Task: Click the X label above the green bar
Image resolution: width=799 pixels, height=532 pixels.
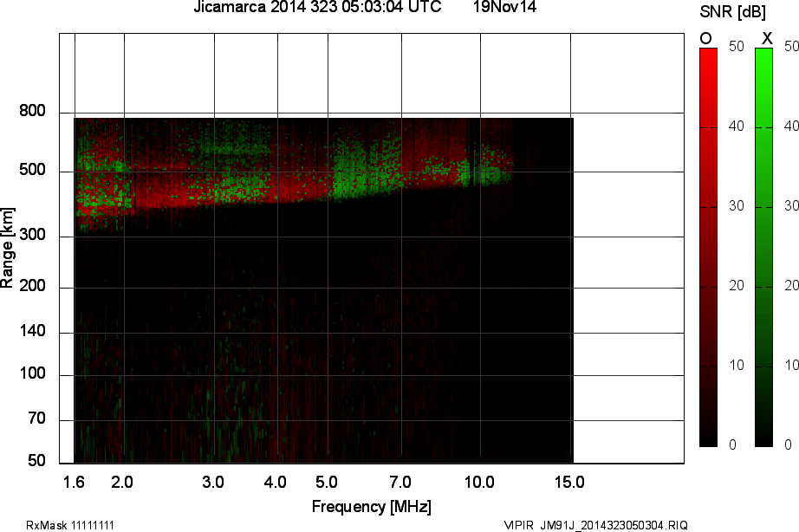Action: [766, 38]
